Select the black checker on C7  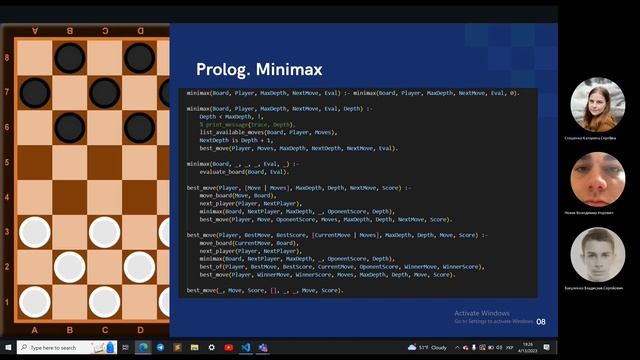click(105, 93)
